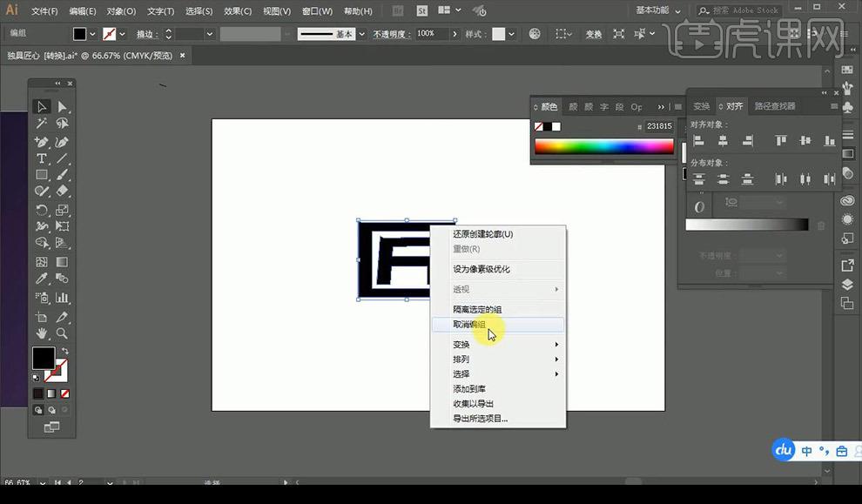Viewport: 862px width, 504px height.
Task: Choose the Type tool
Action: click(x=42, y=158)
